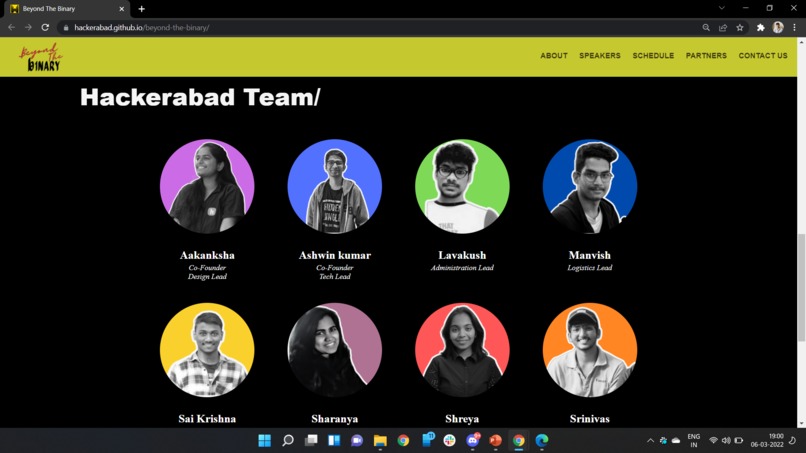Close the Beyond The Binary tab

(x=122, y=9)
